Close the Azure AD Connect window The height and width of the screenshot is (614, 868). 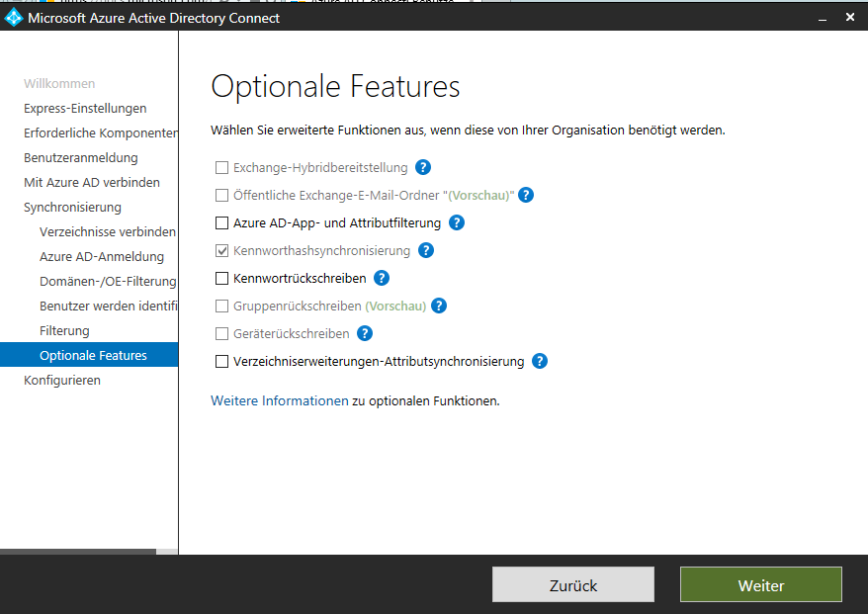[x=850, y=18]
